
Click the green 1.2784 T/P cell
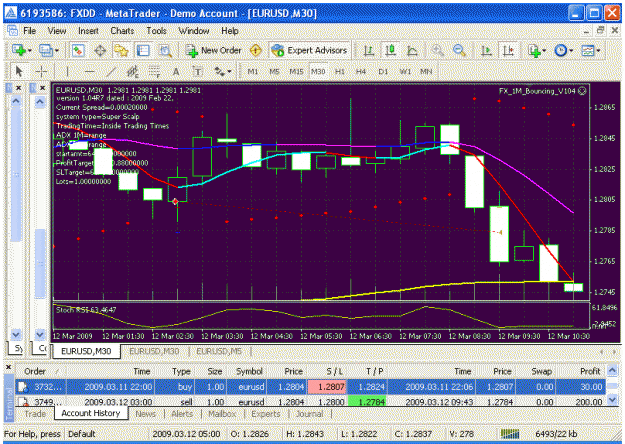click(367, 402)
